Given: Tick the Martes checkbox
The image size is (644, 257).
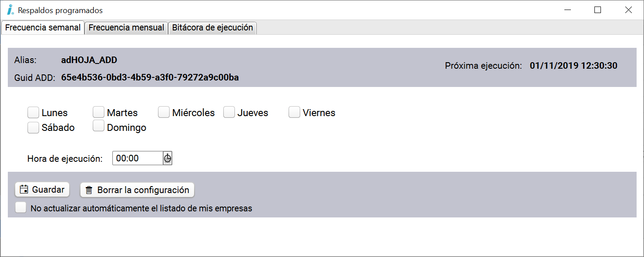Looking at the screenshot, I should point(98,113).
